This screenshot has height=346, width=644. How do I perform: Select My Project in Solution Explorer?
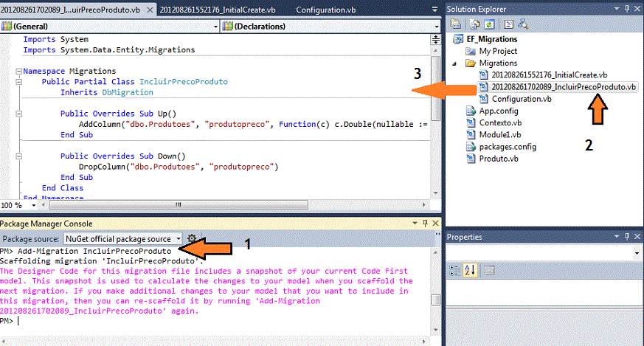[498, 51]
